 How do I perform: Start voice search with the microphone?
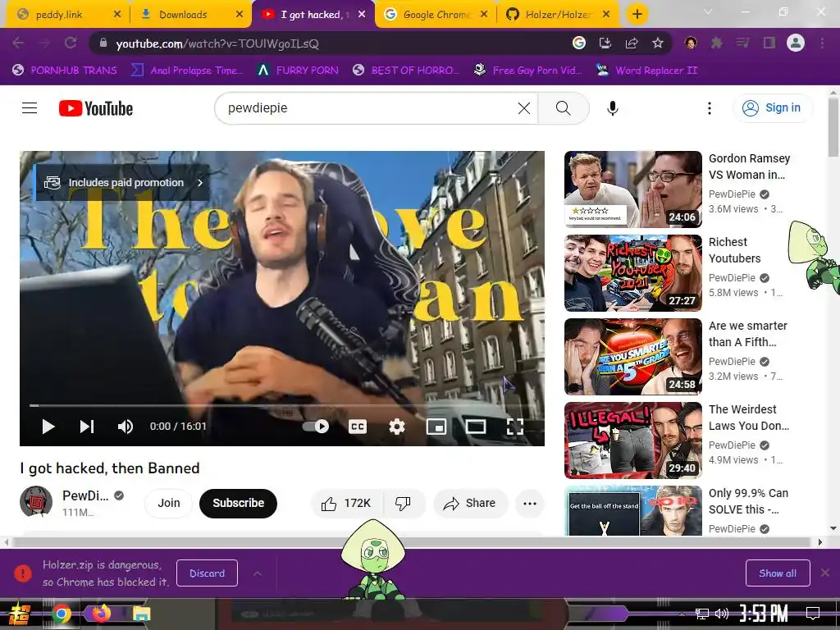[x=612, y=108]
